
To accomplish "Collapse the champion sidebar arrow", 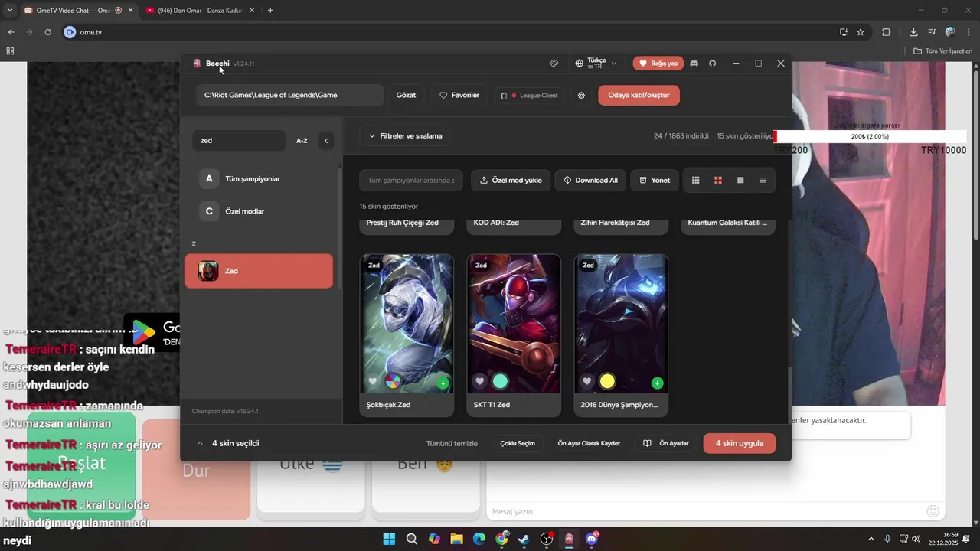I will pyautogui.click(x=326, y=141).
